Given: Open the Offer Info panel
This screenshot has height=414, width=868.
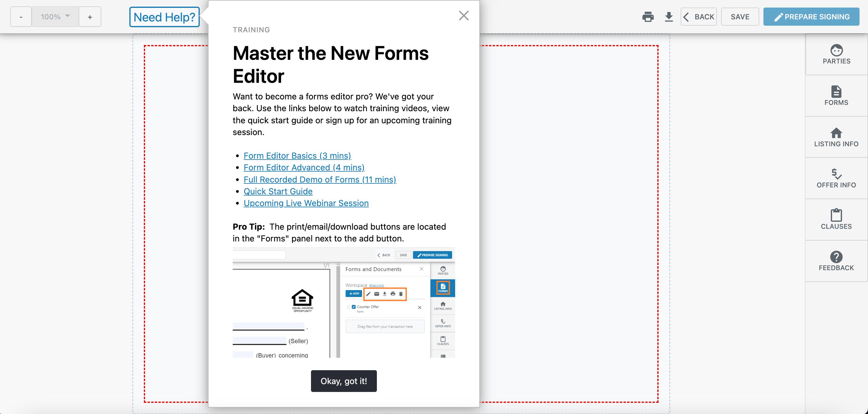Looking at the screenshot, I should [836, 178].
